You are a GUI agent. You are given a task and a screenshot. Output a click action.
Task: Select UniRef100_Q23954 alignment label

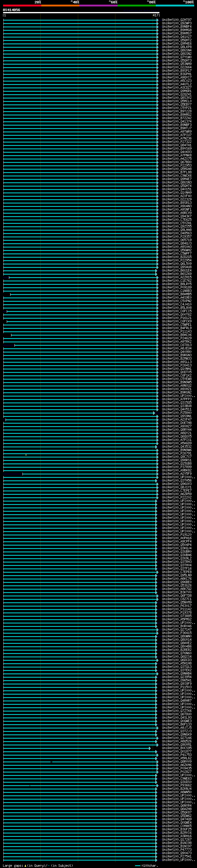(176, 676)
